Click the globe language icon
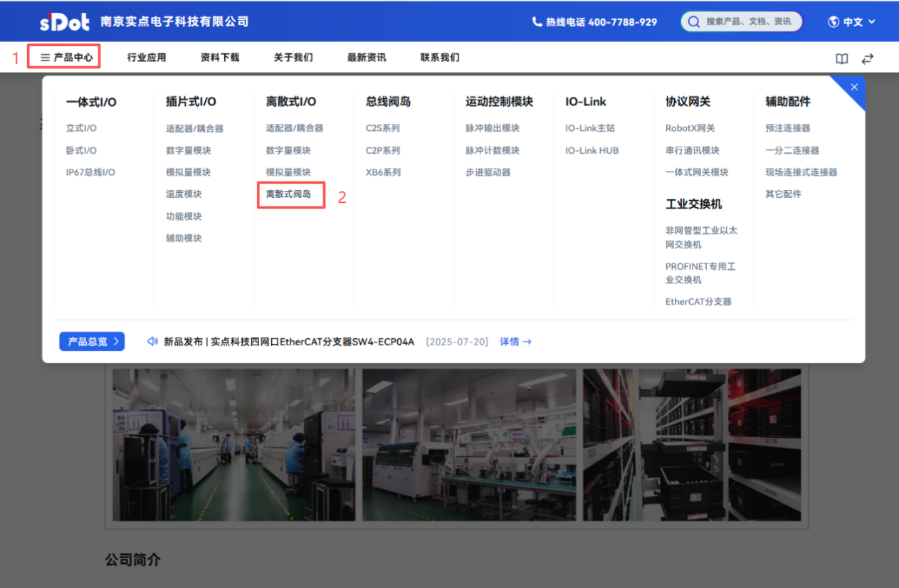The image size is (899, 588). pyautogui.click(x=834, y=22)
